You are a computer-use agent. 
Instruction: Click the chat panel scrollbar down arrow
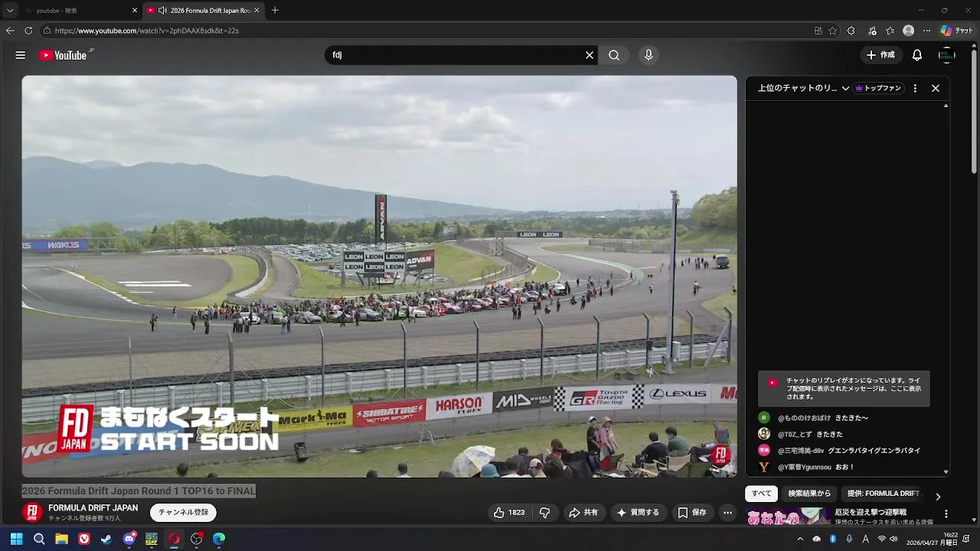point(946,472)
